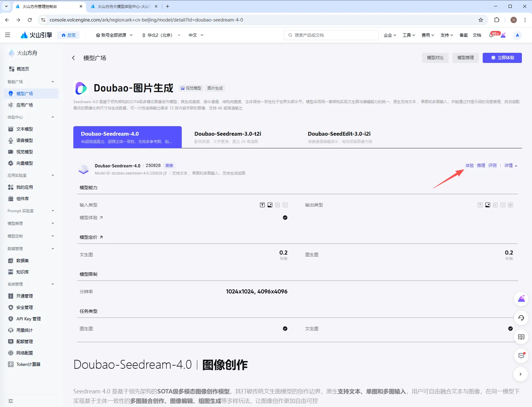Click the 文生图 task type checkmark
The image size is (532, 407).
510,329
